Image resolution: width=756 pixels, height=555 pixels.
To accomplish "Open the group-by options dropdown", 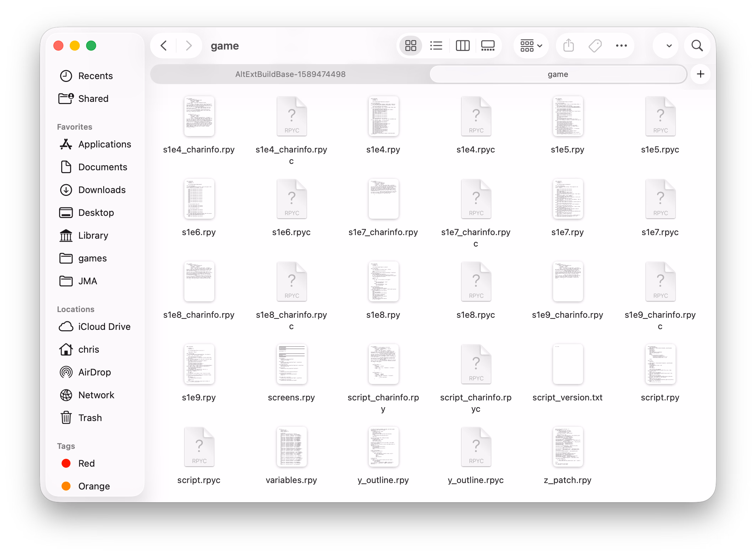I will click(531, 46).
